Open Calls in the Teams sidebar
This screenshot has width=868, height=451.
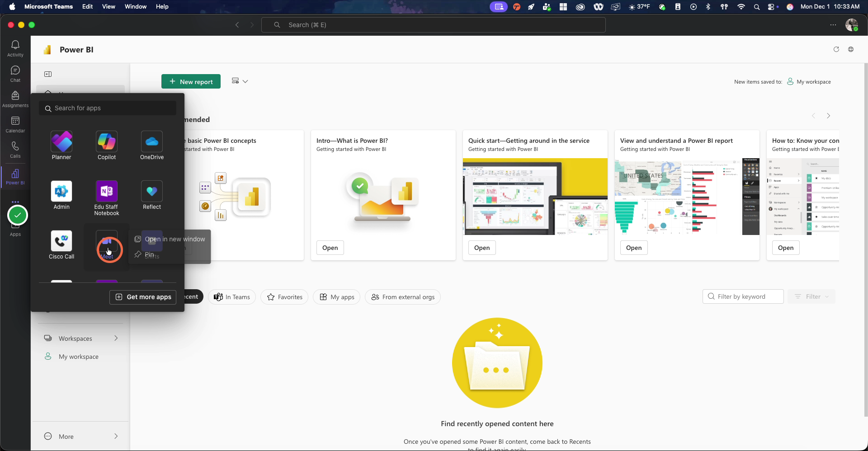click(15, 150)
